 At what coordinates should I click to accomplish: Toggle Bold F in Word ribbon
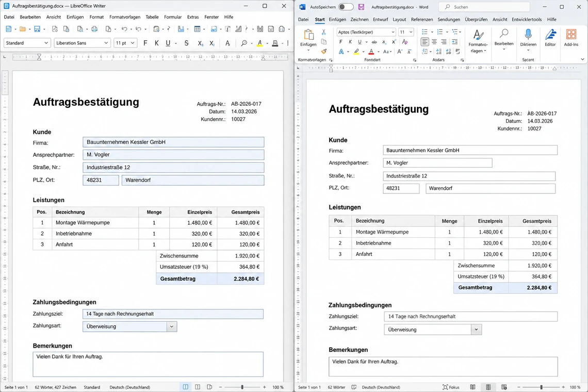[x=340, y=42]
